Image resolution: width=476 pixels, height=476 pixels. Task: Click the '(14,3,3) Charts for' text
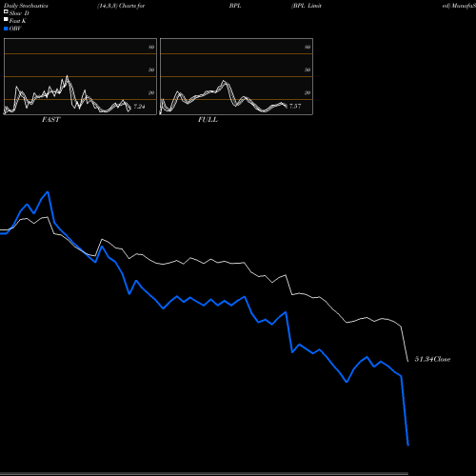(121, 6)
